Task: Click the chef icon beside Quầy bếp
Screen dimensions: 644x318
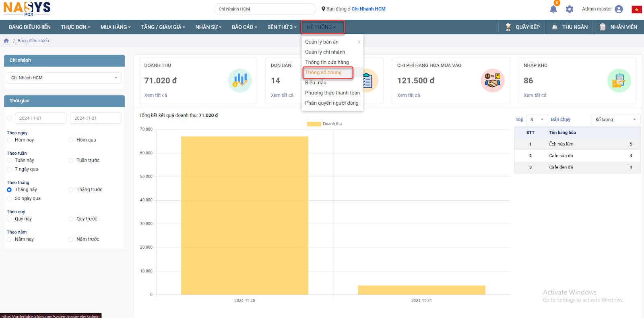Action: (508, 27)
